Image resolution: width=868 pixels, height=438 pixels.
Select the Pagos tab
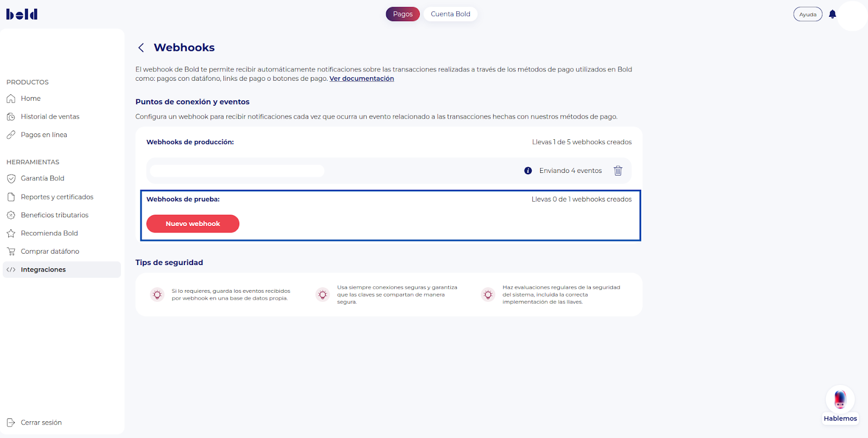(403, 14)
